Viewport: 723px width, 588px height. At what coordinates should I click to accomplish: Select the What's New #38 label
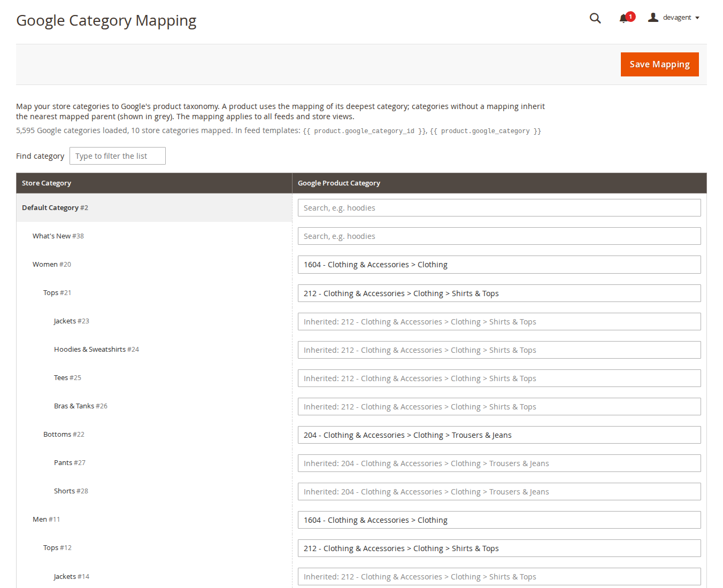[x=58, y=236]
